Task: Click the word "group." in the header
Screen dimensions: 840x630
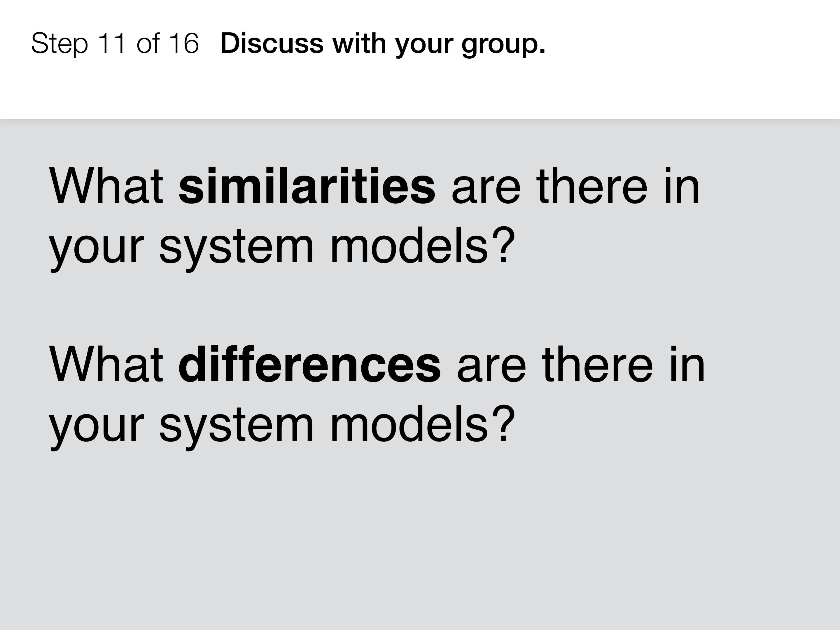Action: coord(503,45)
